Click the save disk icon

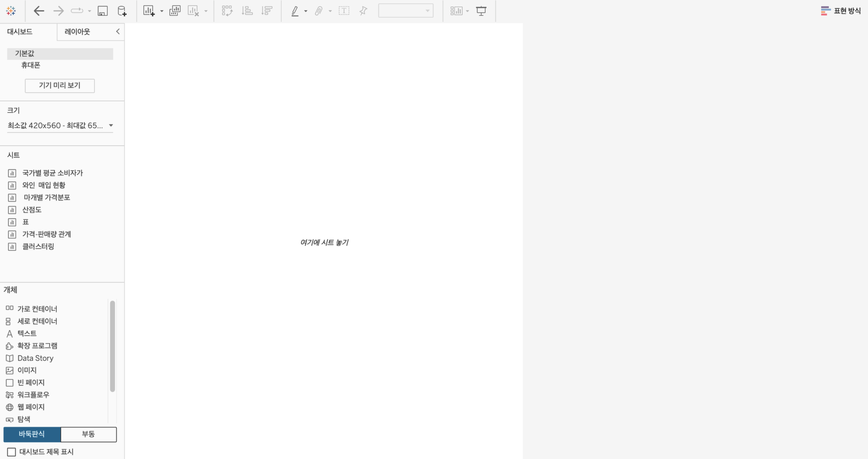point(102,11)
